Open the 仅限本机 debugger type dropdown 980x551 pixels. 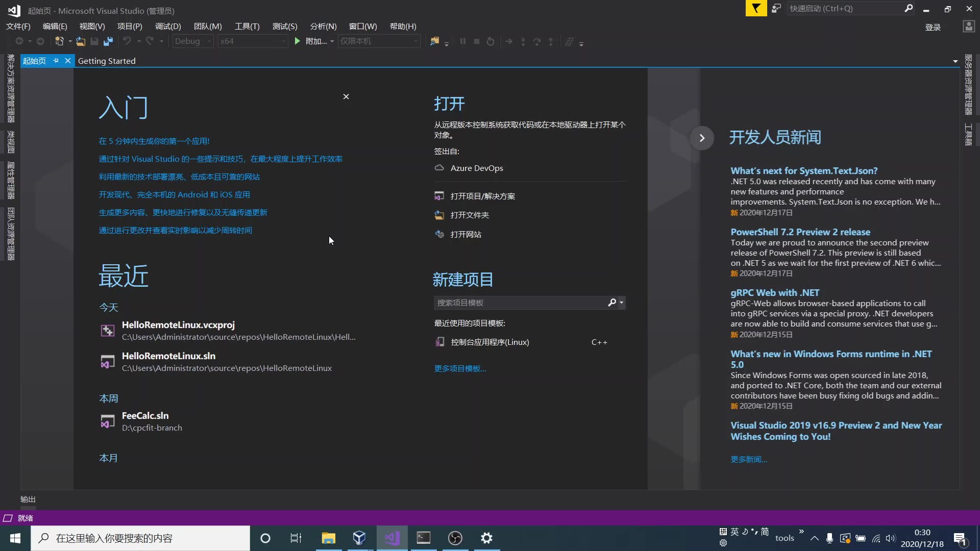click(x=379, y=41)
